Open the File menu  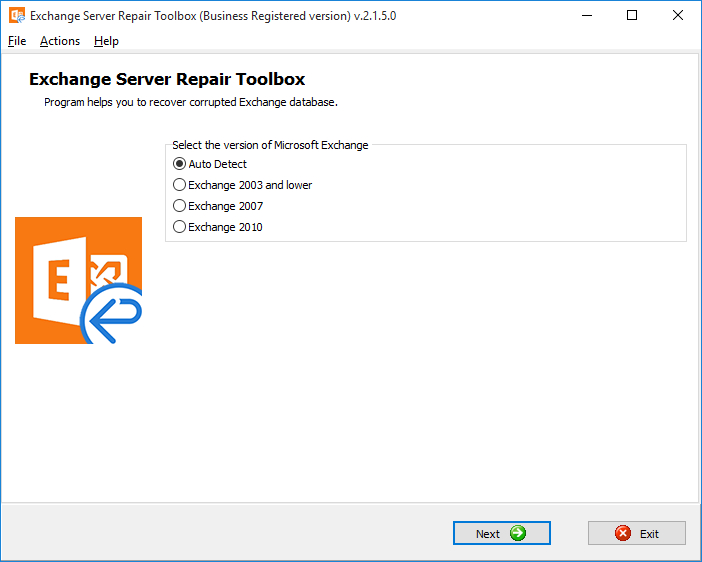pyautogui.click(x=17, y=41)
